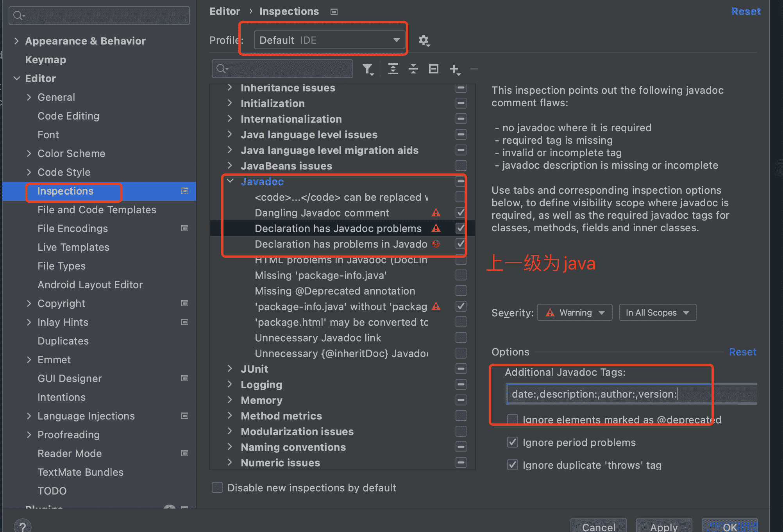Select Live Templates settings page
This screenshot has width=783, height=532.
pos(73,247)
